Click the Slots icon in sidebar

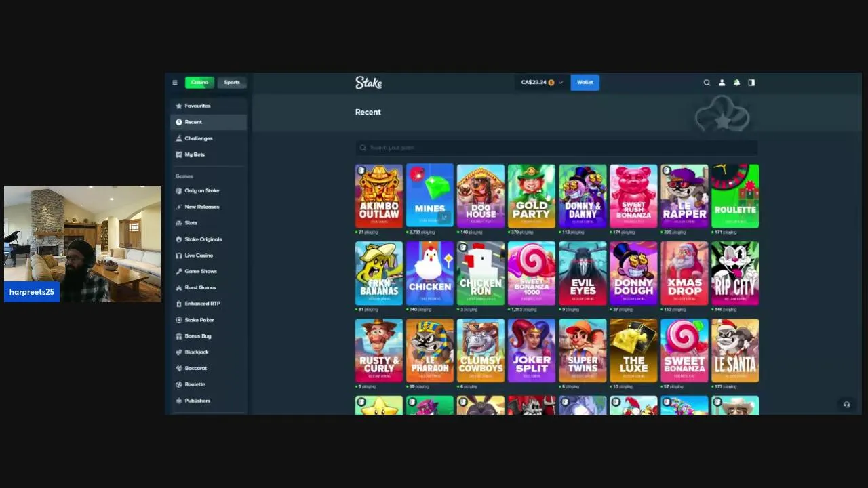(x=178, y=223)
